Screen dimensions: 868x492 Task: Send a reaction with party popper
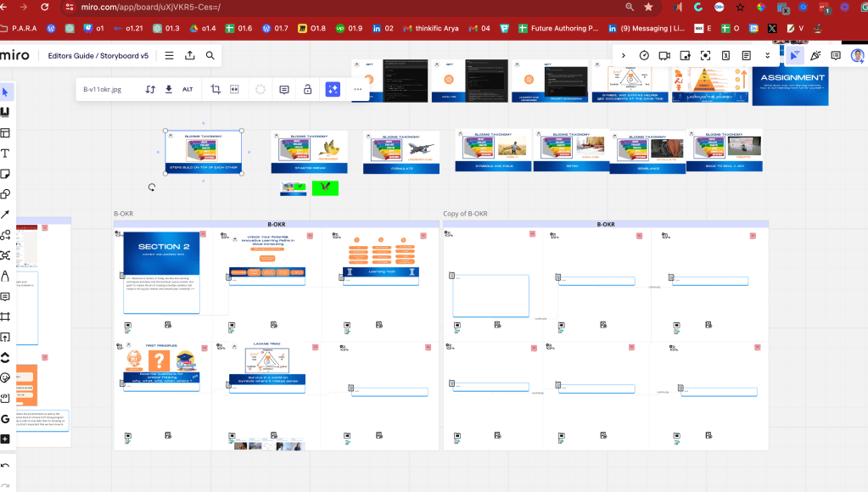tap(815, 55)
